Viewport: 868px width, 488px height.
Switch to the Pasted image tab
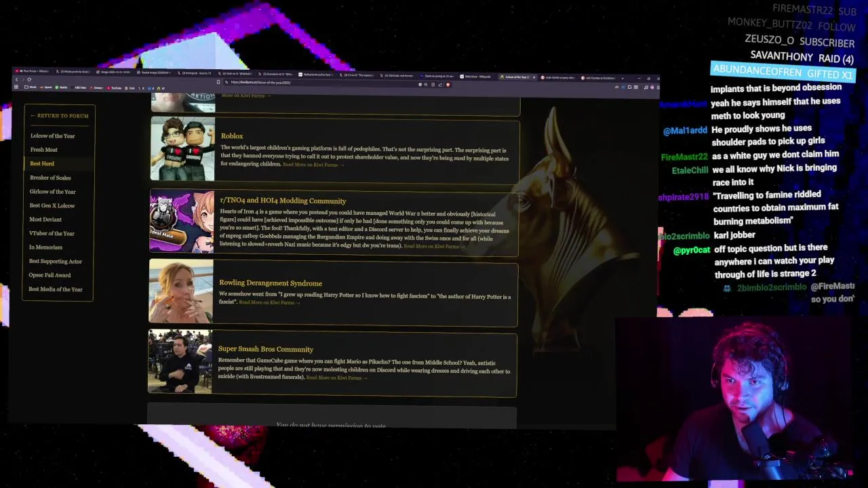[154, 73]
